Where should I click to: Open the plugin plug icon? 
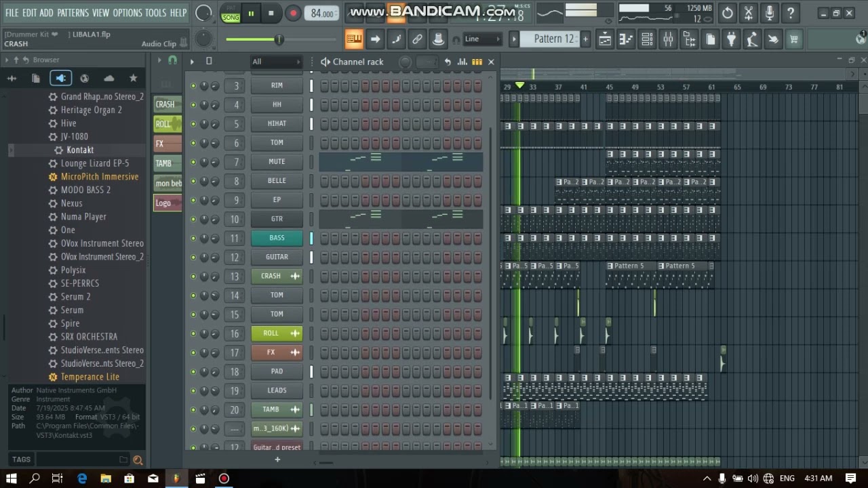[x=731, y=39]
